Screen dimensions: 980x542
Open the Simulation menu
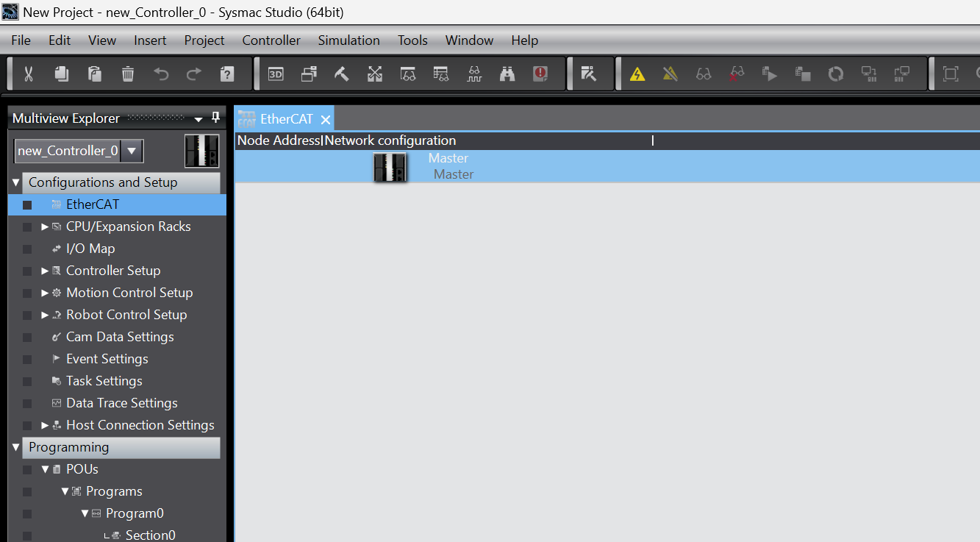(x=348, y=40)
